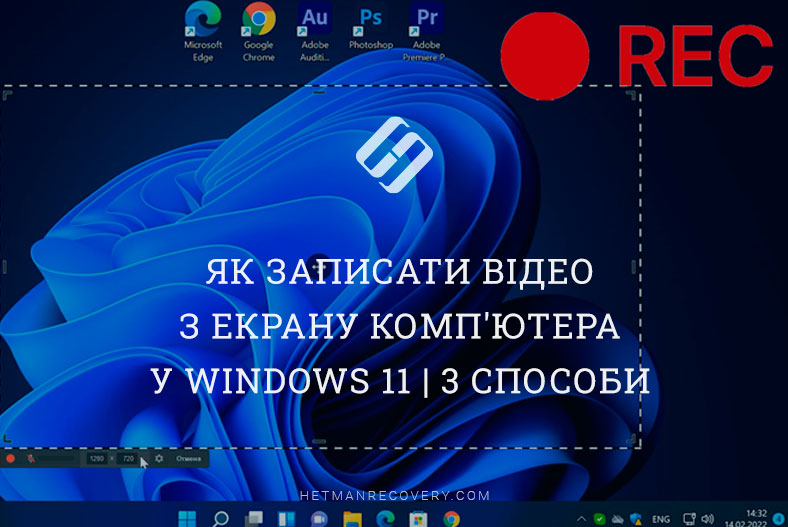Click the Отмена cancel button
The width and height of the screenshot is (788, 527).
pyautogui.click(x=188, y=458)
